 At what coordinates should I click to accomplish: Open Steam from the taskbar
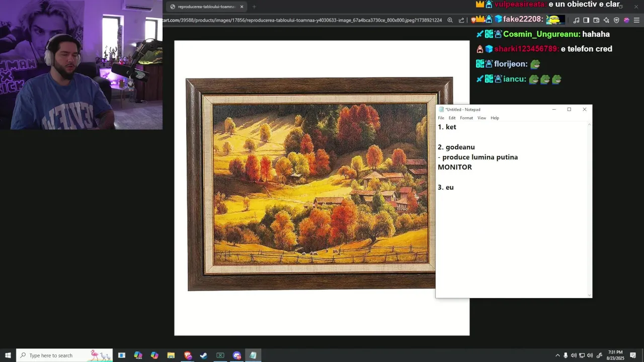click(x=204, y=355)
